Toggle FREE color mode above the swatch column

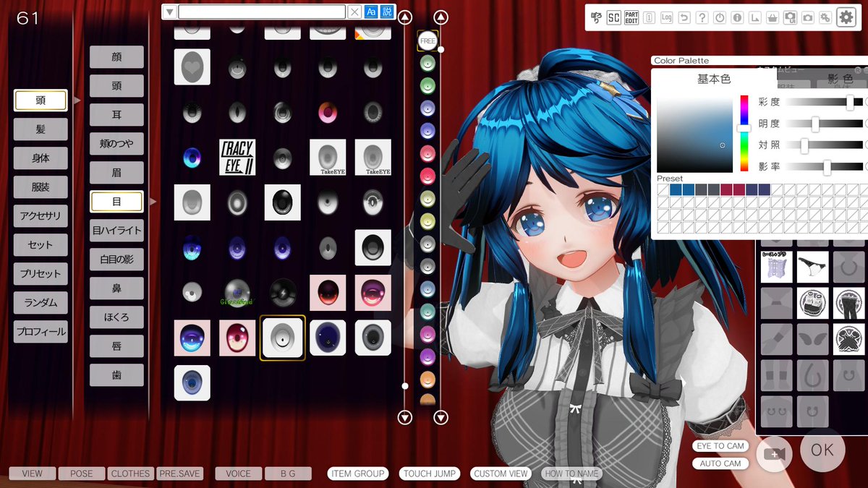pyautogui.click(x=427, y=41)
